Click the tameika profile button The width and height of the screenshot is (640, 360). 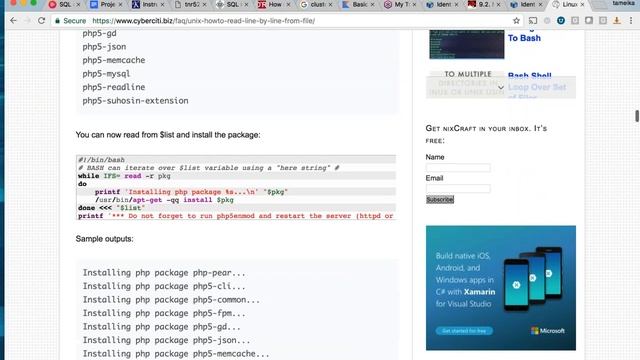pos(624,4)
